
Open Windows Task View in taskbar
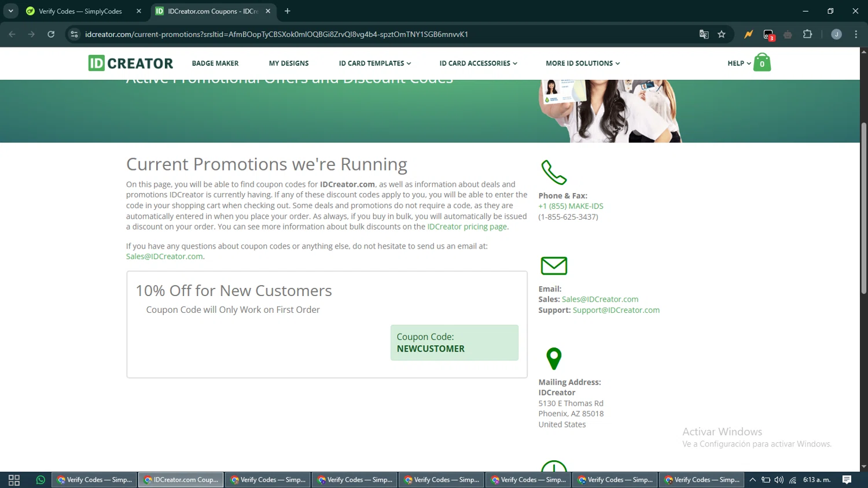14,480
